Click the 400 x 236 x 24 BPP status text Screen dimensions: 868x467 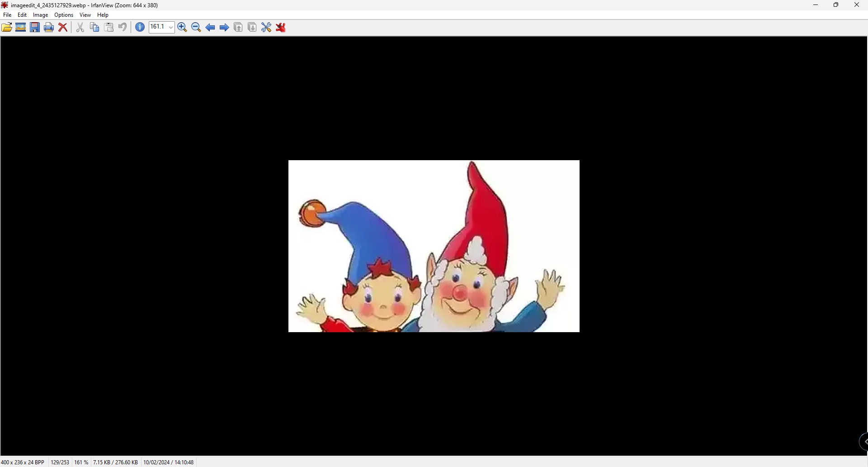[23, 462]
